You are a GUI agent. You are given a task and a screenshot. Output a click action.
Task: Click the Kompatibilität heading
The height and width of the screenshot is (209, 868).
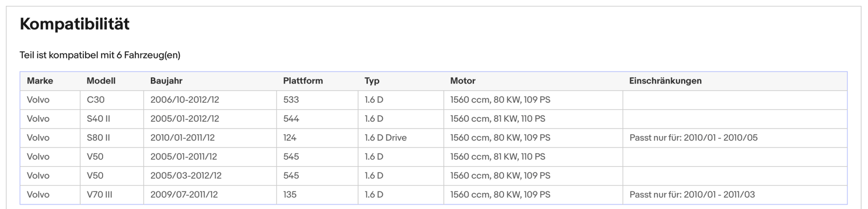click(x=74, y=24)
